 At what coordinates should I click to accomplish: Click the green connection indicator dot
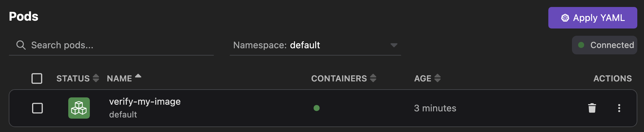(x=581, y=45)
